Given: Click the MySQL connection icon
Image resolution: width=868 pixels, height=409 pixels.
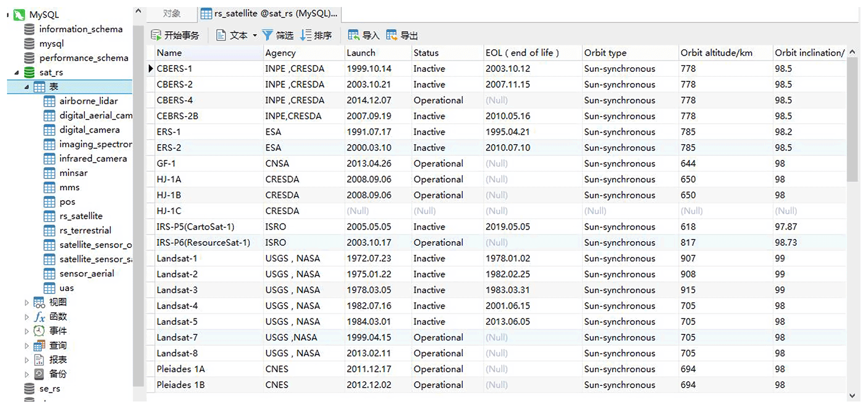Looking at the screenshot, I should point(19,15).
